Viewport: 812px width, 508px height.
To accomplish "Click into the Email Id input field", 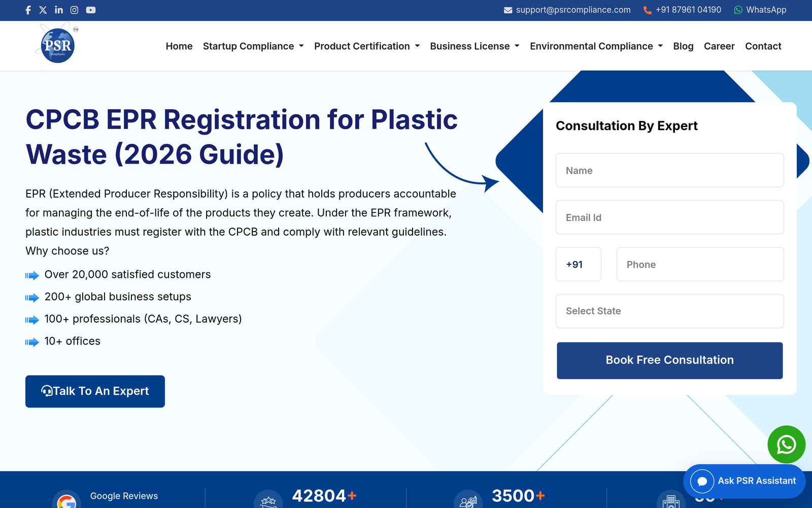I will tap(670, 217).
